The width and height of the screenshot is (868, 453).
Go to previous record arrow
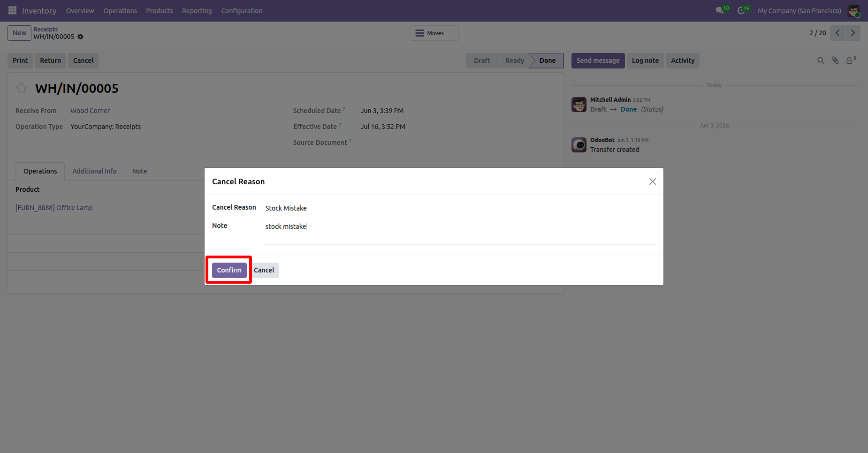click(838, 33)
